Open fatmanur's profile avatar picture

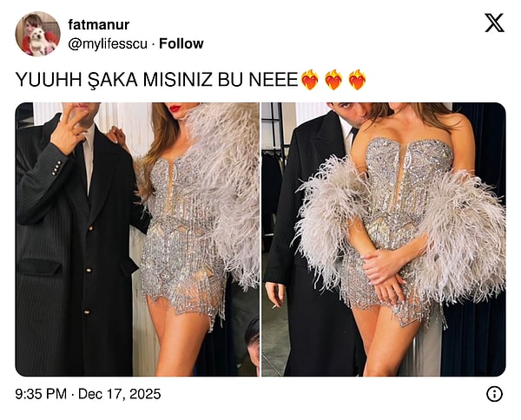tap(38, 34)
